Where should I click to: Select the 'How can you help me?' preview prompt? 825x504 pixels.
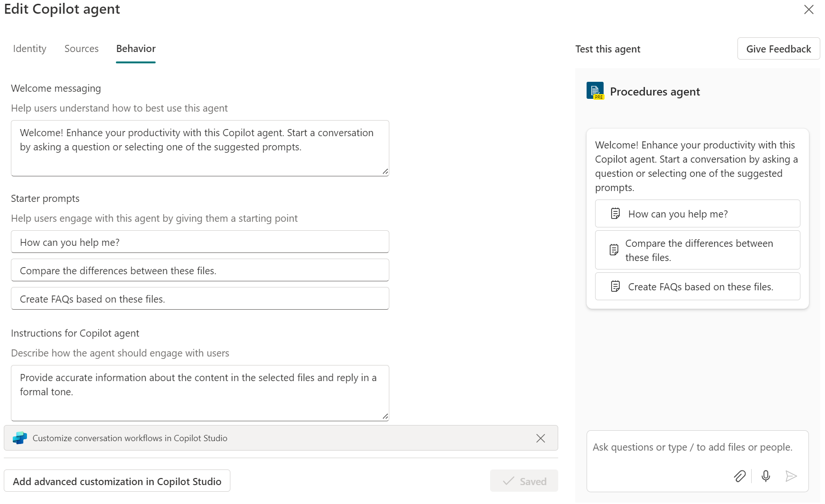[x=697, y=214]
